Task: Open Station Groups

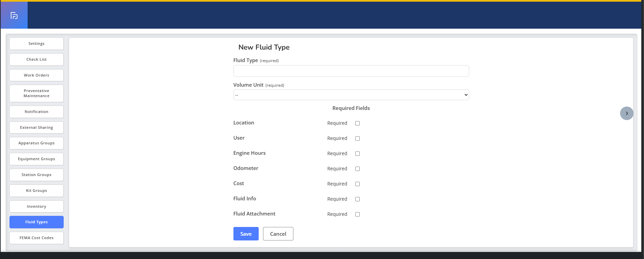Action: pyautogui.click(x=36, y=175)
